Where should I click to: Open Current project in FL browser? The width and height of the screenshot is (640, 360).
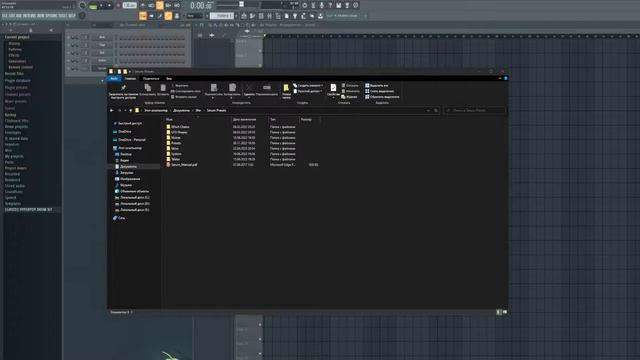17,37
